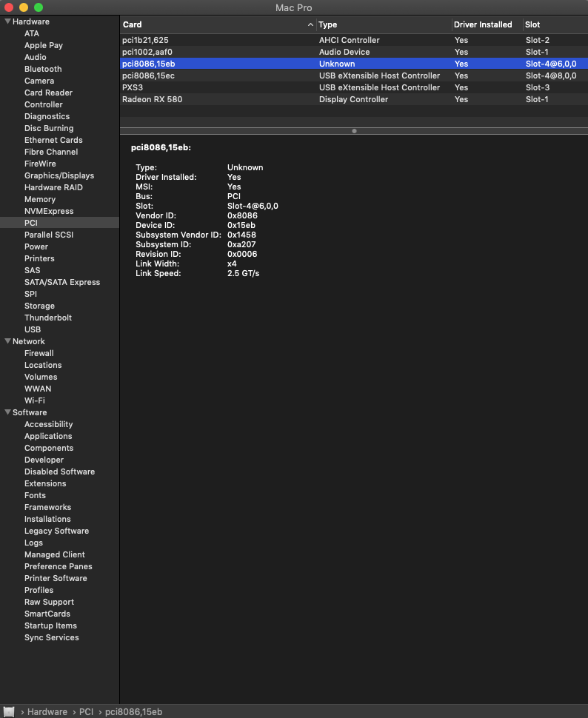Select Hardware RAID in the sidebar
The height and width of the screenshot is (718, 588).
pyautogui.click(x=53, y=187)
